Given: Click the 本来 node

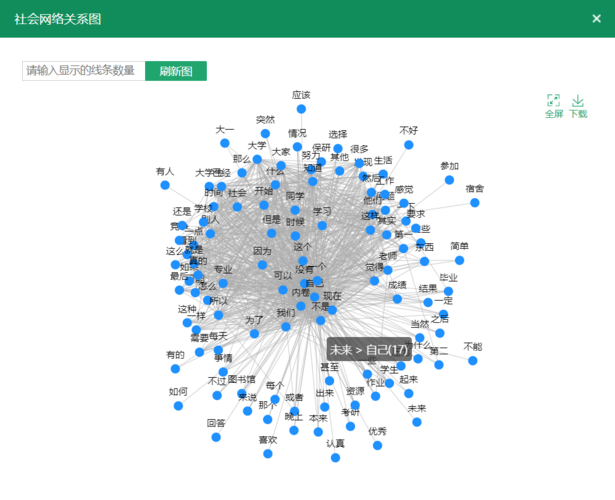Looking at the screenshot, I should [x=318, y=432].
